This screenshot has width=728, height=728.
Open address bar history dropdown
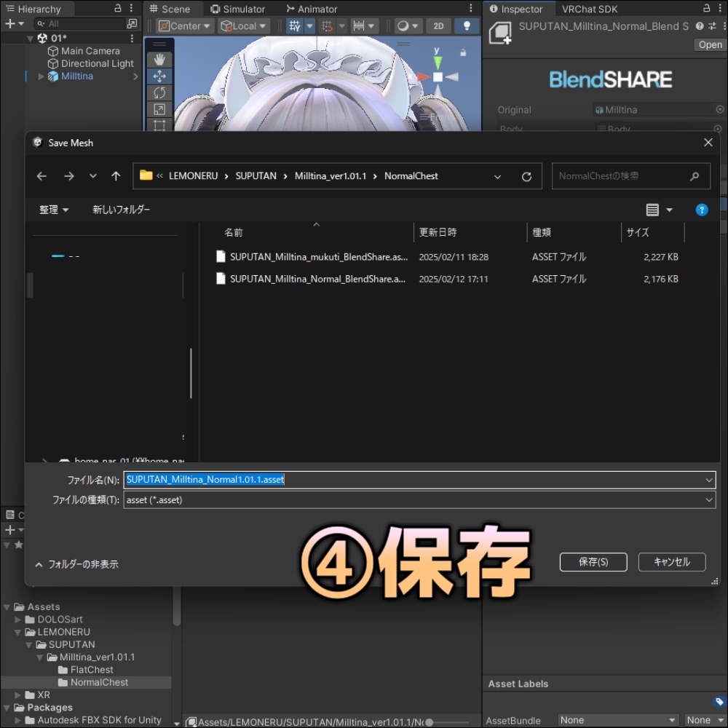pyautogui.click(x=497, y=176)
